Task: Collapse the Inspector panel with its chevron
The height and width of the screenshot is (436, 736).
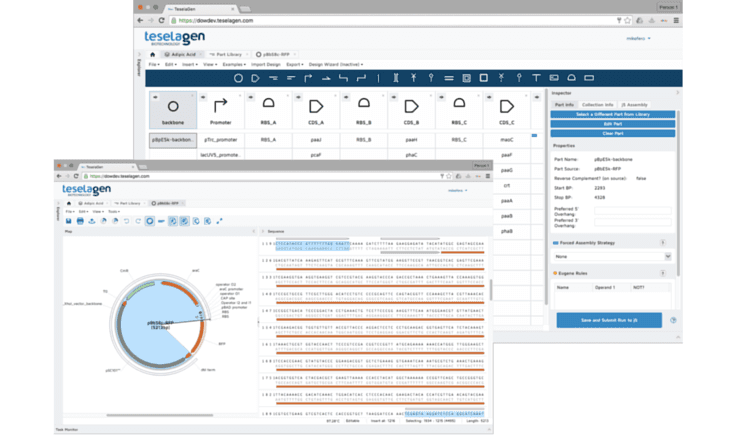Action: tap(677, 93)
